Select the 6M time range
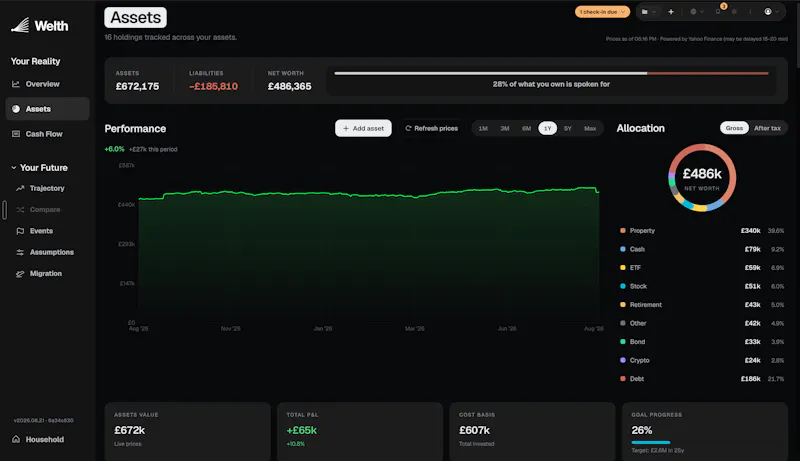 tap(526, 129)
